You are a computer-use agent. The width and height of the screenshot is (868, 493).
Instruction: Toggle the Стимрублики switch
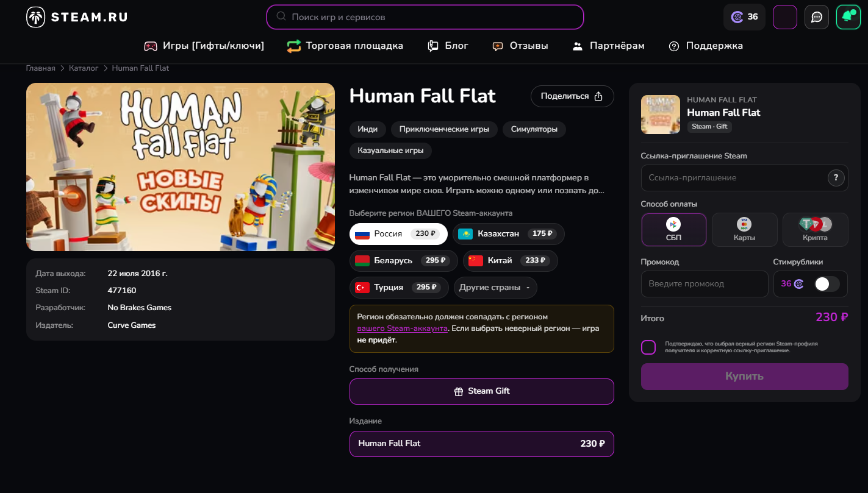coord(827,284)
